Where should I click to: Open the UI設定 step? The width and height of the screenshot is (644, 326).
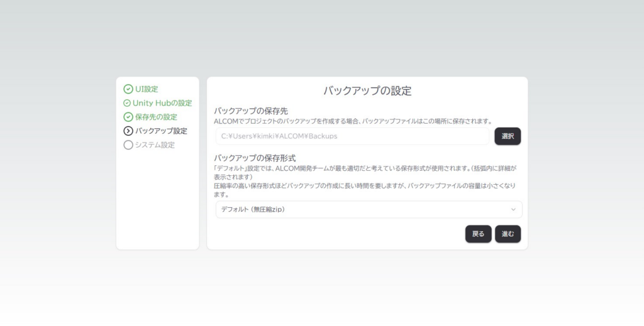(147, 89)
